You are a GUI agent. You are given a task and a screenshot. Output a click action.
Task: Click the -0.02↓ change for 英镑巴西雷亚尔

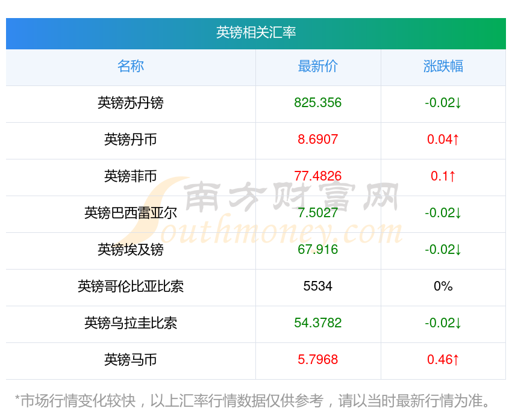[x=443, y=213]
